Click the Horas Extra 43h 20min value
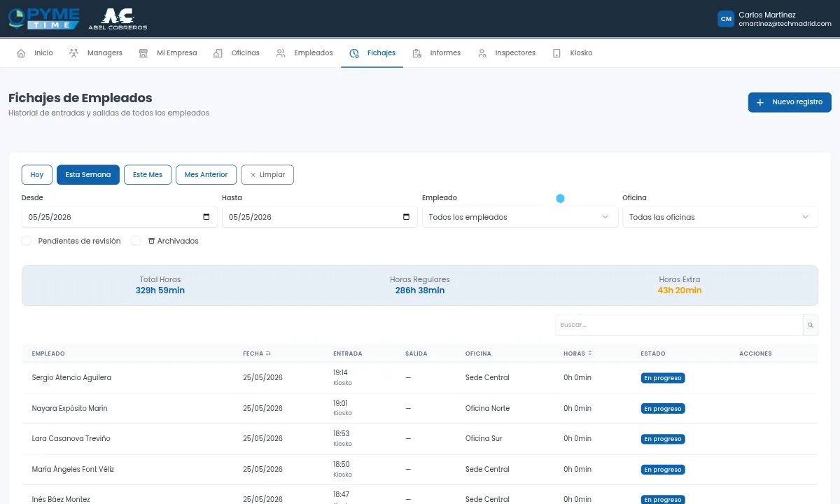This screenshot has width=840, height=504. tap(680, 290)
